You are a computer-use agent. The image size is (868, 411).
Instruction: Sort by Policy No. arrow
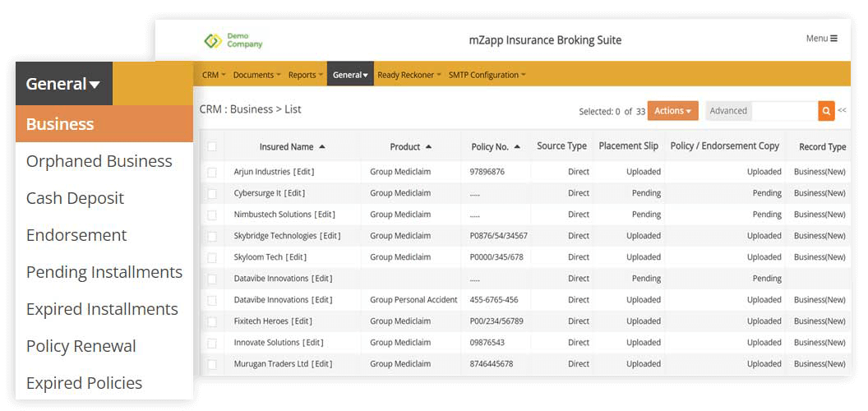pyautogui.click(x=517, y=146)
